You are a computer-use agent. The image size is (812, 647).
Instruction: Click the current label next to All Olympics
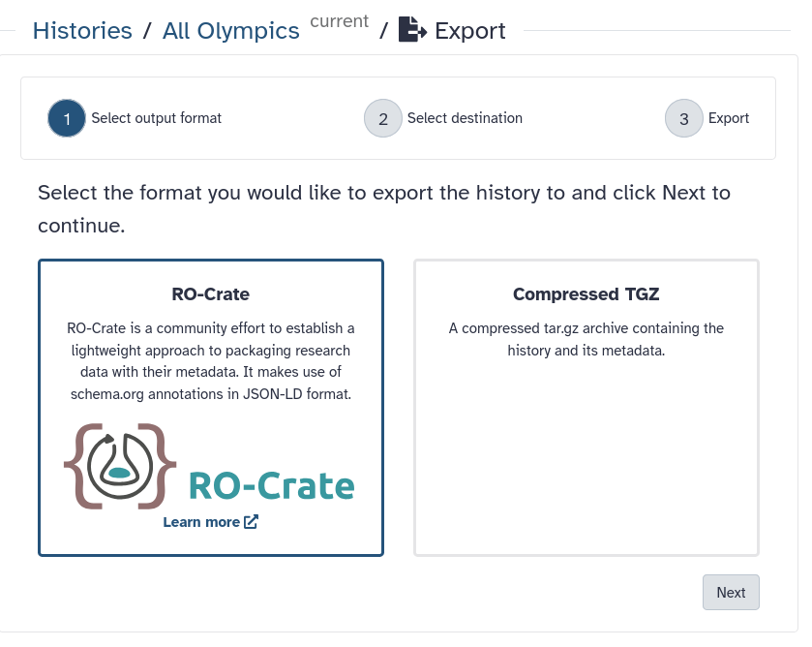(x=339, y=21)
